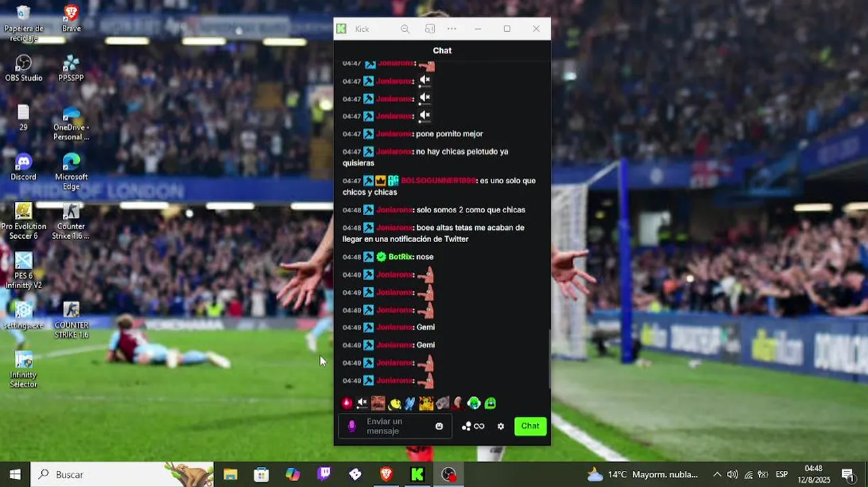The width and height of the screenshot is (868, 487).
Task: Click the purple microphone icon in message box
Action: coord(352,426)
